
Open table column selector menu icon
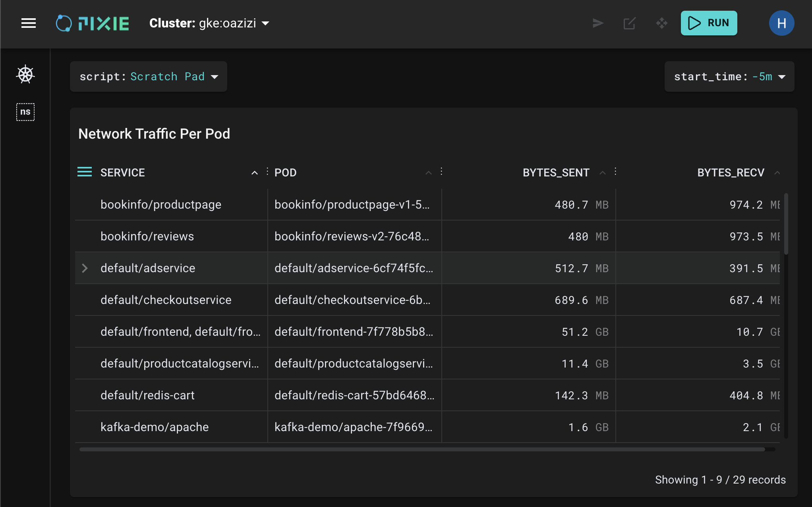(85, 172)
